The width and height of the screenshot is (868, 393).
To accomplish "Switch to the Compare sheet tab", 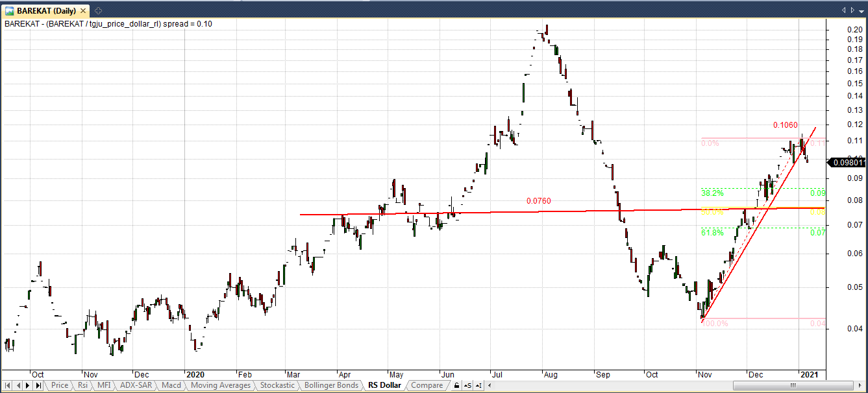I will (x=427, y=385).
